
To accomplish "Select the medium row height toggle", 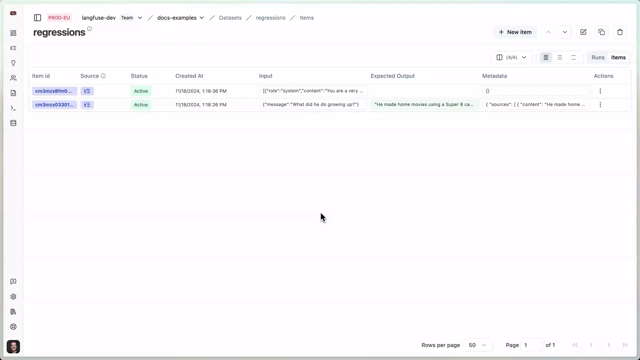I will (560, 58).
